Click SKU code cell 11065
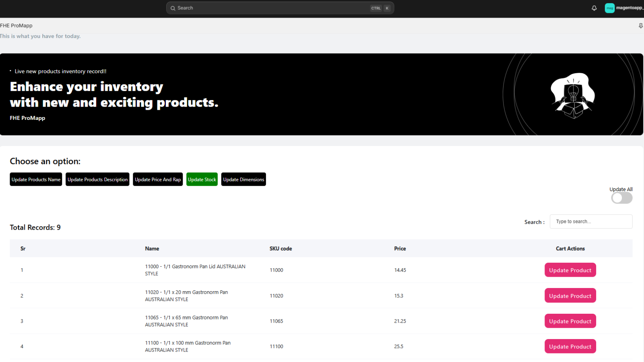Viewport: 644px width, 362px height. tap(277, 321)
